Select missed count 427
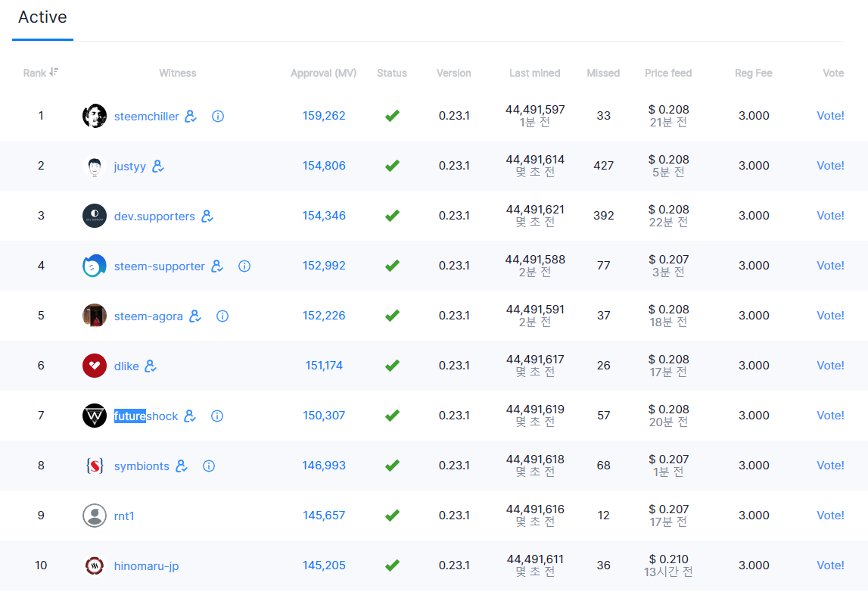Image resolution: width=868 pixels, height=595 pixels. tap(603, 166)
